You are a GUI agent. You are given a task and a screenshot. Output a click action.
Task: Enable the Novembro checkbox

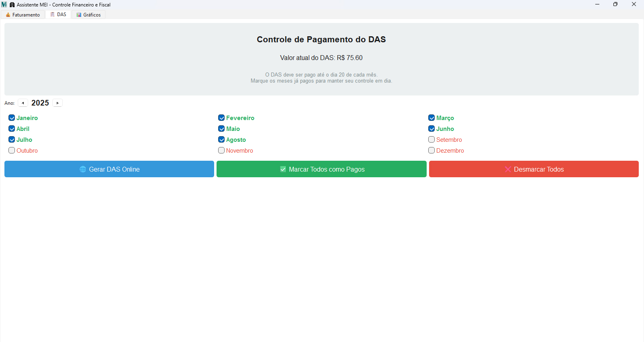pyautogui.click(x=221, y=151)
